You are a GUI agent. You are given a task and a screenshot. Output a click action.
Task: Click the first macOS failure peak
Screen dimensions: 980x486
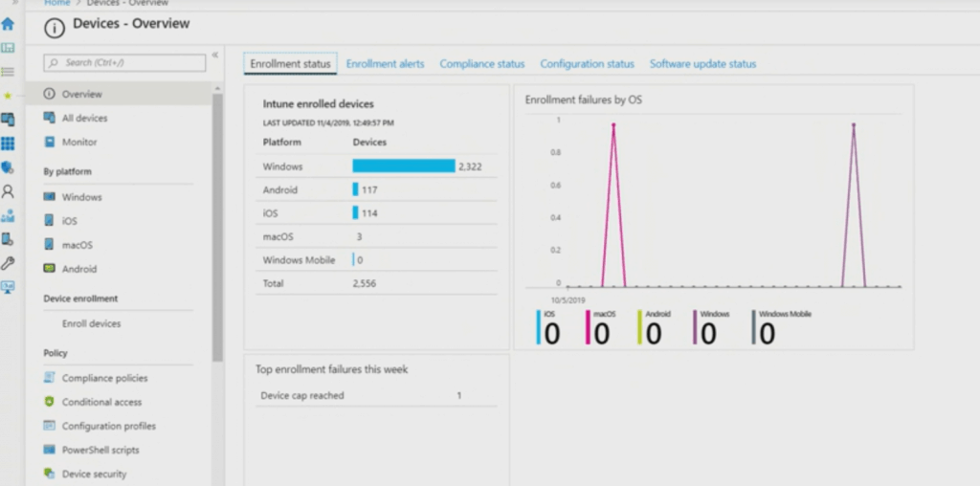point(613,125)
